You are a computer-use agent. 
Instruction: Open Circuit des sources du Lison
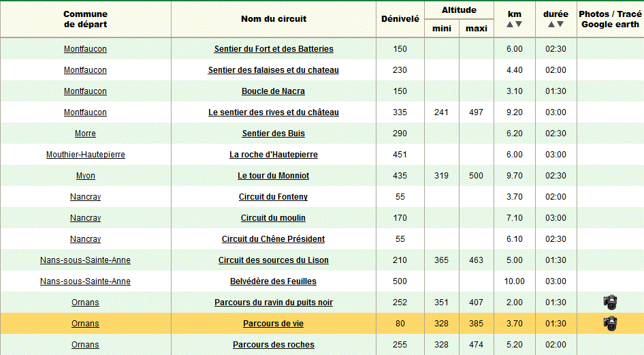click(x=274, y=260)
